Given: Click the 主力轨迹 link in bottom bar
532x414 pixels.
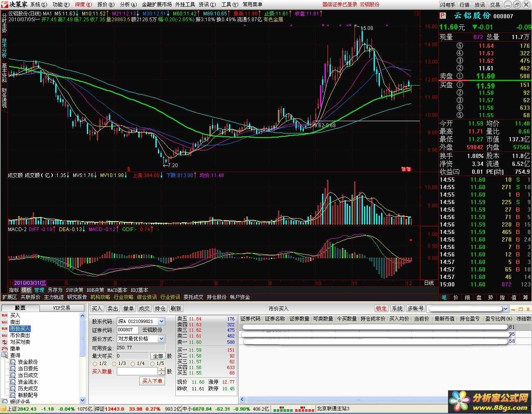Looking at the screenshot, I should point(54,297).
